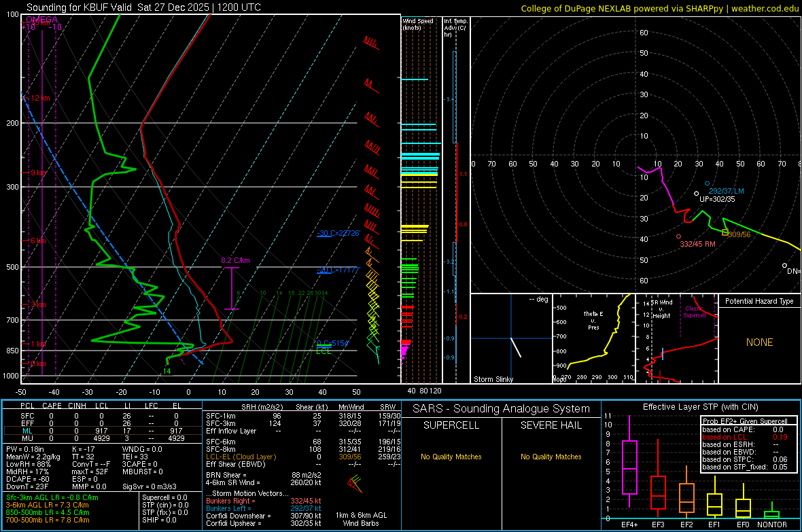The width and height of the screenshot is (802, 532).
Task: Click the Storm Slinky panel label
Action: pos(493,379)
